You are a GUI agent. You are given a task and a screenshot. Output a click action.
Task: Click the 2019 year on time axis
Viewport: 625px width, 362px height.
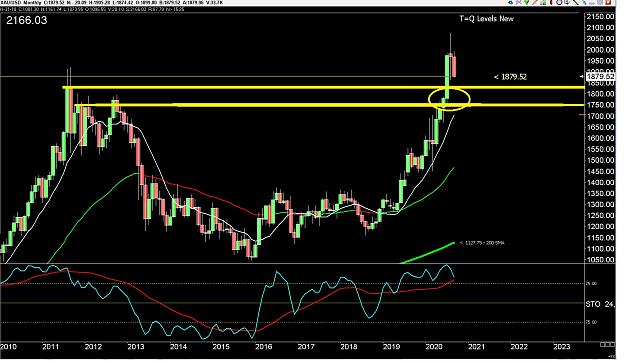point(391,347)
